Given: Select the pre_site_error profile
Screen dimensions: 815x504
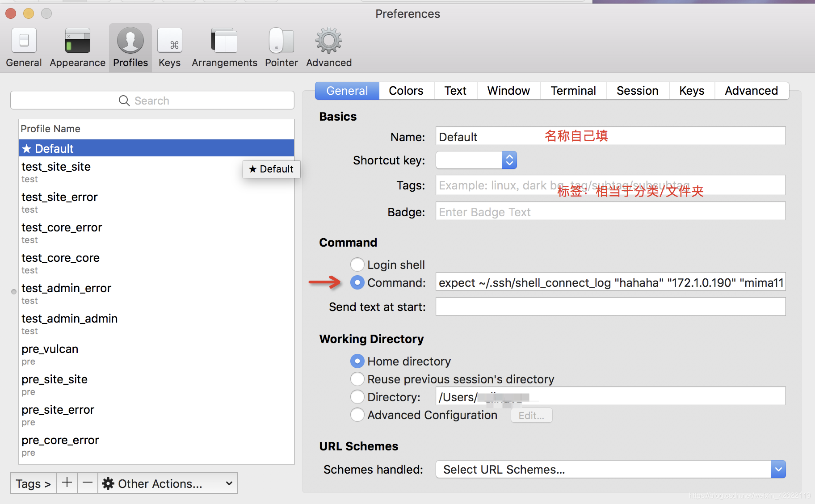Looking at the screenshot, I should (x=156, y=415).
